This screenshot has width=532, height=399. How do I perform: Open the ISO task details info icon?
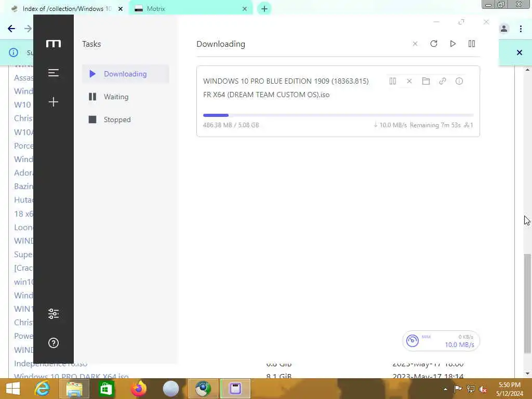(459, 81)
